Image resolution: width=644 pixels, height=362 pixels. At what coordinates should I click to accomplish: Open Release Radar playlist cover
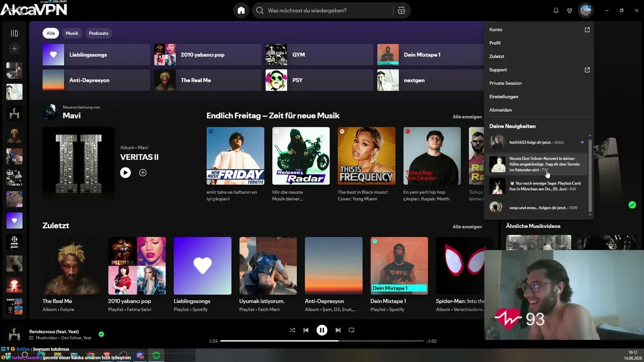[x=301, y=156]
